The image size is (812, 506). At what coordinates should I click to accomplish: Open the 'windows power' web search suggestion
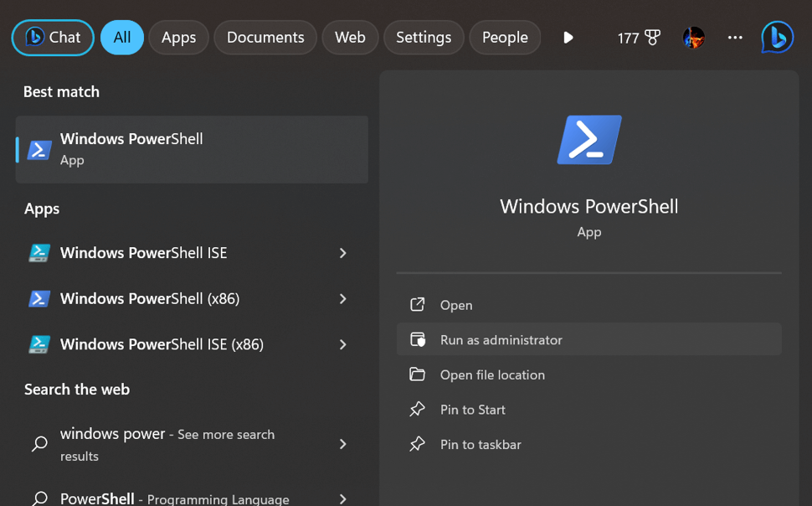(x=192, y=444)
